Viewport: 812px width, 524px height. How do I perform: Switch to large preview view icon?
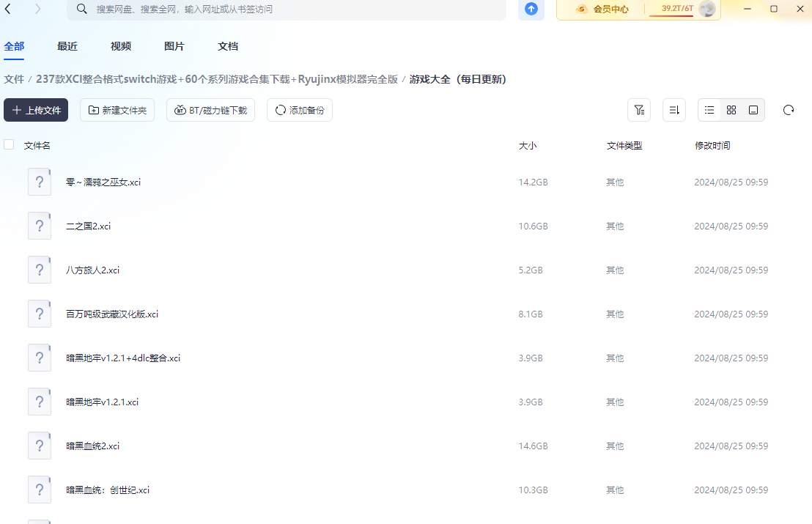click(753, 109)
